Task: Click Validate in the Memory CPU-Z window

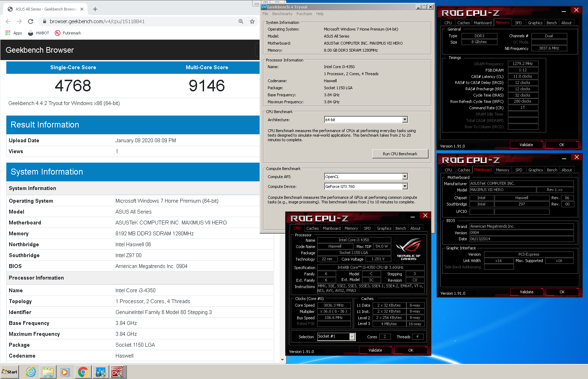Action: (526, 145)
